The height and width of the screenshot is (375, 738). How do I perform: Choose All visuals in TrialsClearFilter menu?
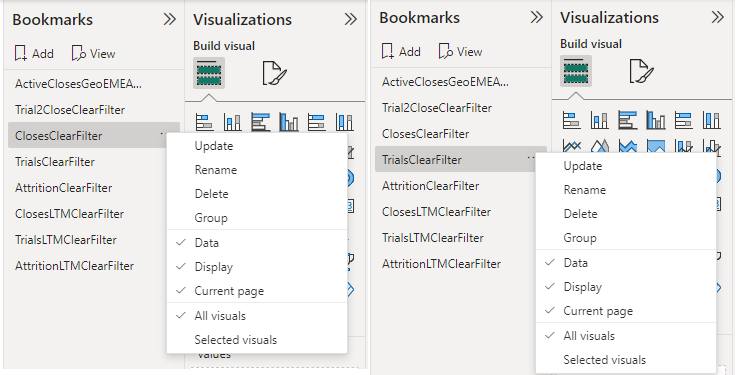tap(626, 335)
